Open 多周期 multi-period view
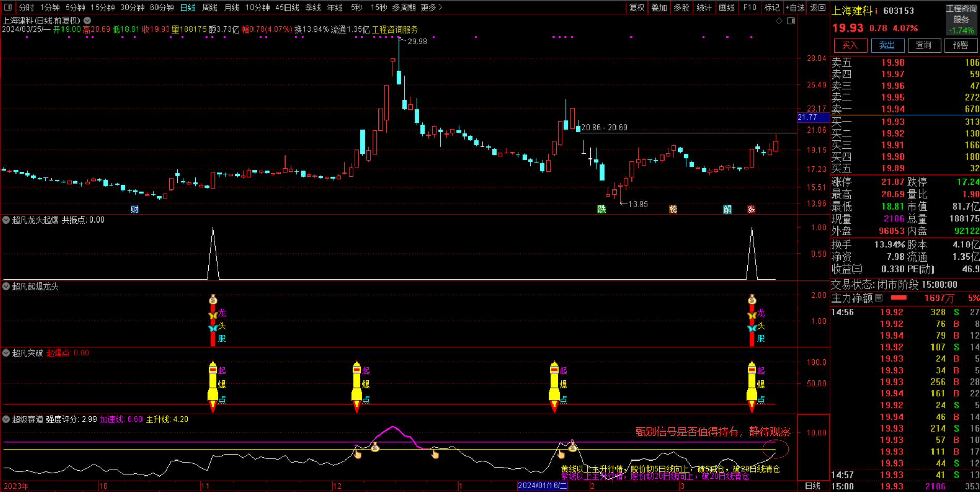This screenshot has height=492, width=980. [404, 8]
